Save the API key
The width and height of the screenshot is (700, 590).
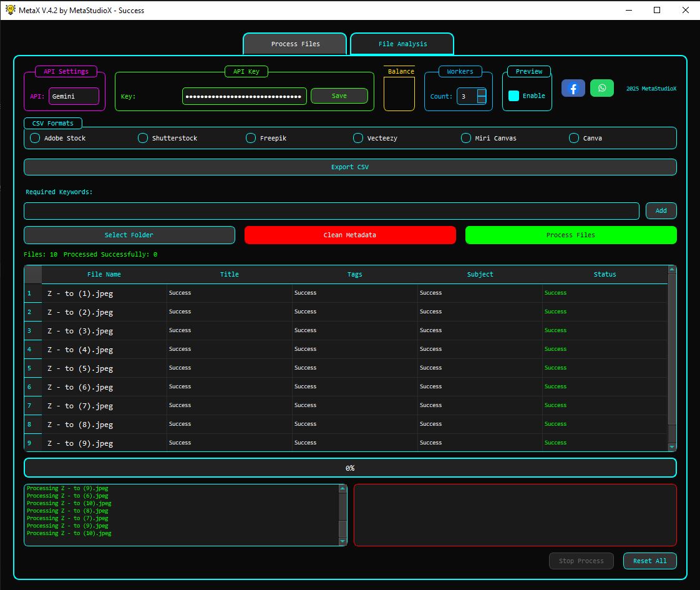point(339,96)
